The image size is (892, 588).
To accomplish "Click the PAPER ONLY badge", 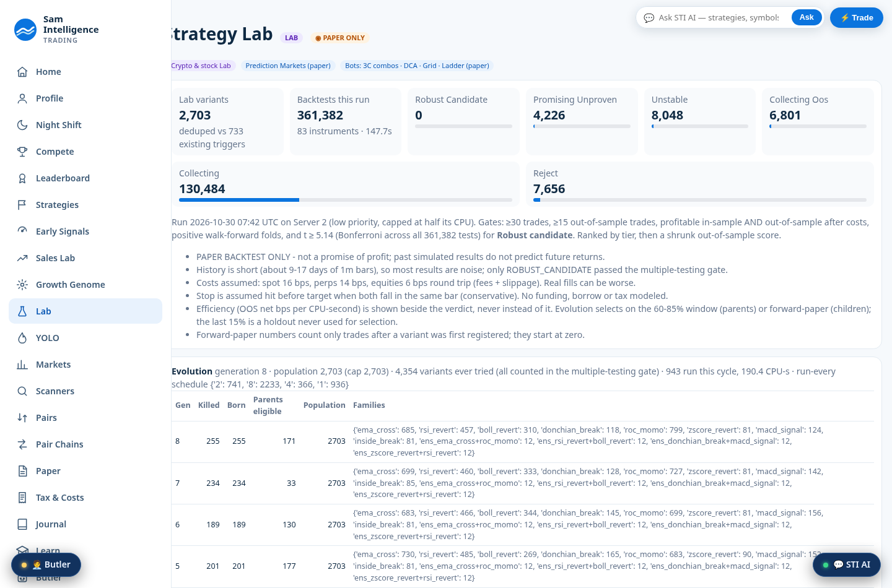I will pos(339,38).
